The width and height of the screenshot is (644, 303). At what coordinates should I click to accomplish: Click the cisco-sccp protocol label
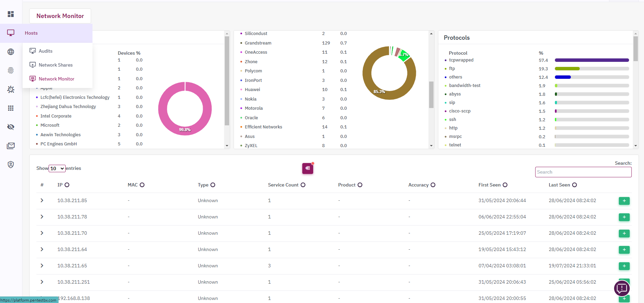tap(460, 111)
